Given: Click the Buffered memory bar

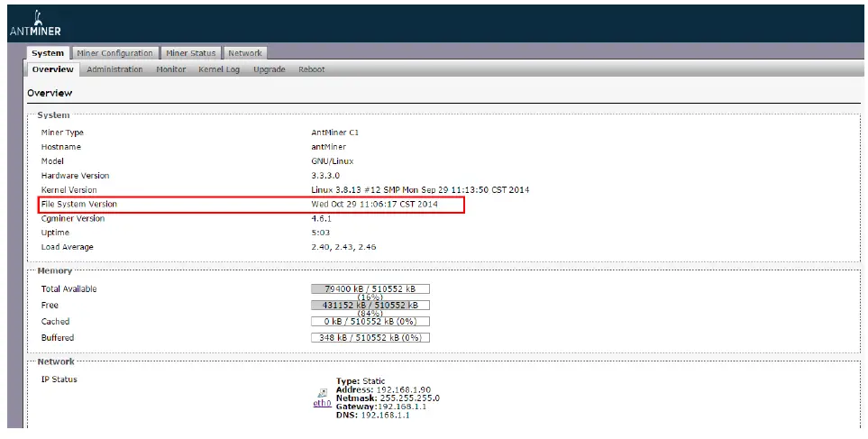Looking at the screenshot, I should point(370,337).
